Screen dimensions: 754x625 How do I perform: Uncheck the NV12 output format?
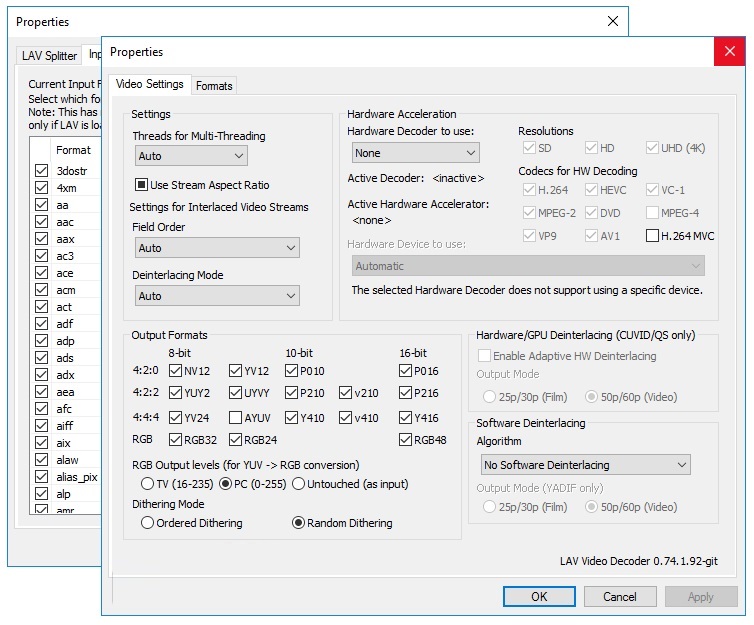[176, 371]
